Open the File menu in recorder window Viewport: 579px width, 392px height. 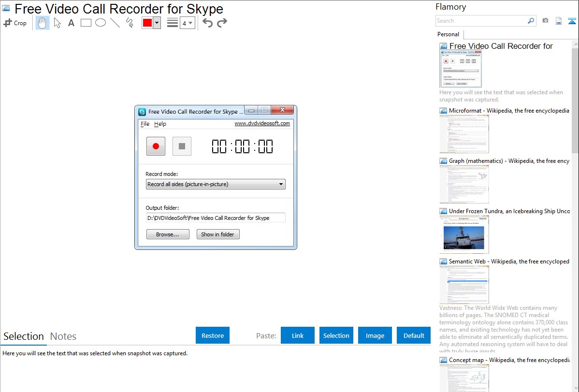pyautogui.click(x=145, y=124)
